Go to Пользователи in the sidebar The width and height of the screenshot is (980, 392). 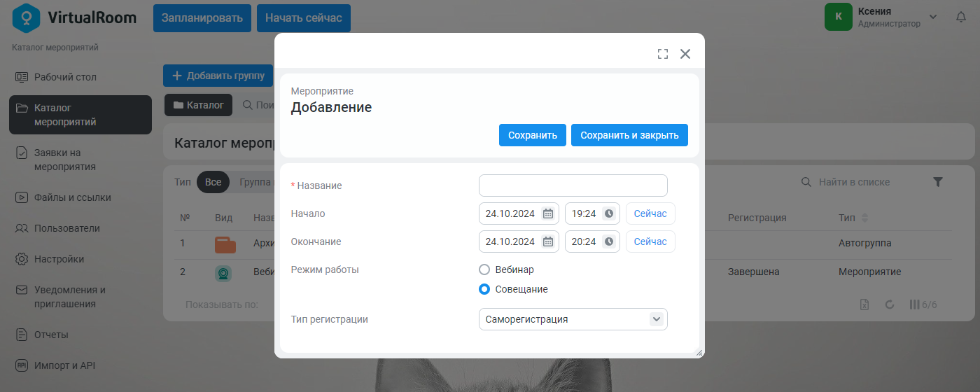80,228
